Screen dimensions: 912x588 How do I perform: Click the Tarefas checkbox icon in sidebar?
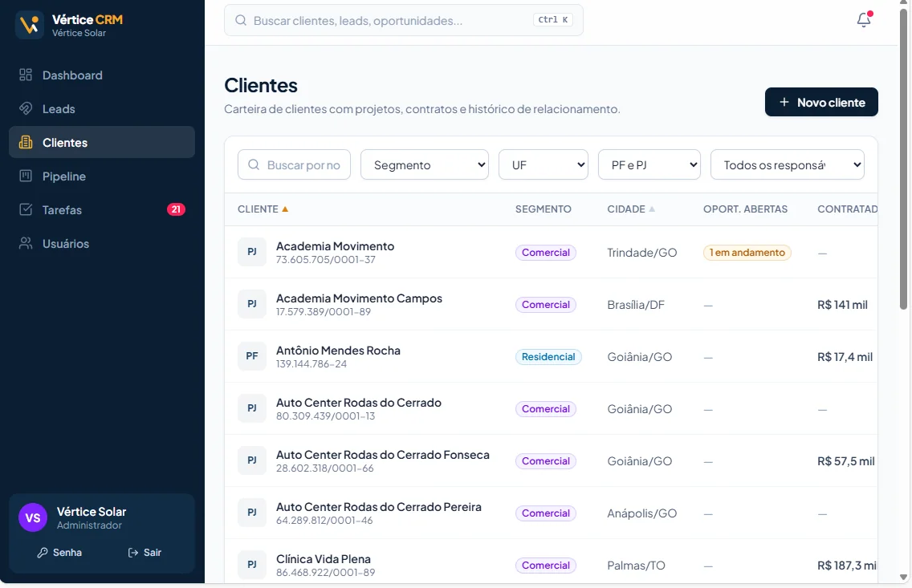tap(26, 209)
